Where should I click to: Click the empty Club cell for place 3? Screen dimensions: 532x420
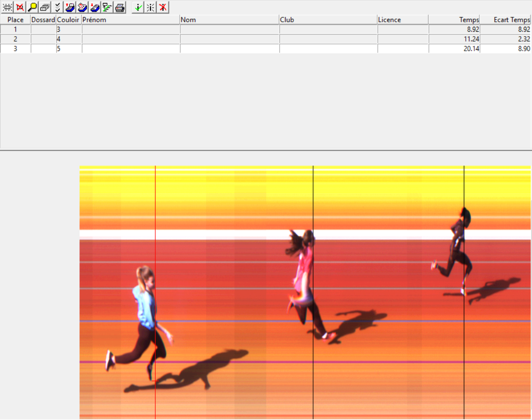[x=329, y=49]
